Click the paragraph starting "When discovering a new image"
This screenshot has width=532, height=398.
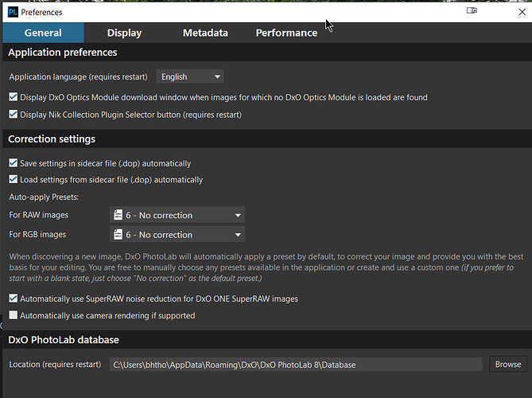click(266, 267)
